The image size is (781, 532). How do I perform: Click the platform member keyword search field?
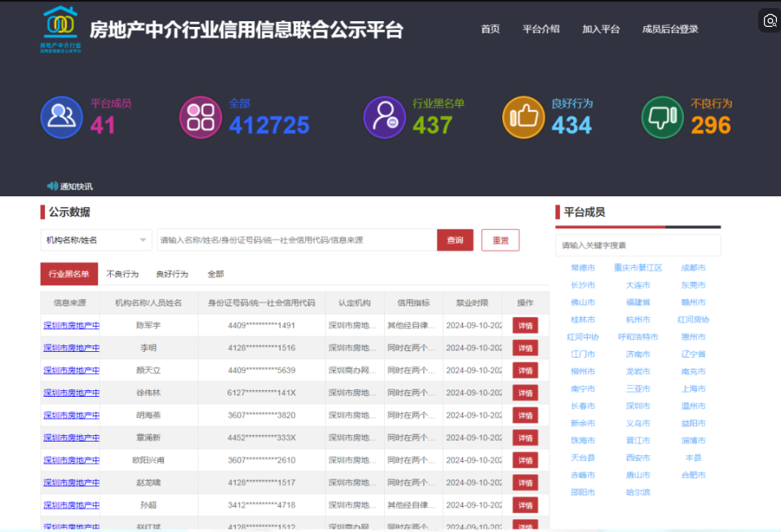tap(638, 245)
